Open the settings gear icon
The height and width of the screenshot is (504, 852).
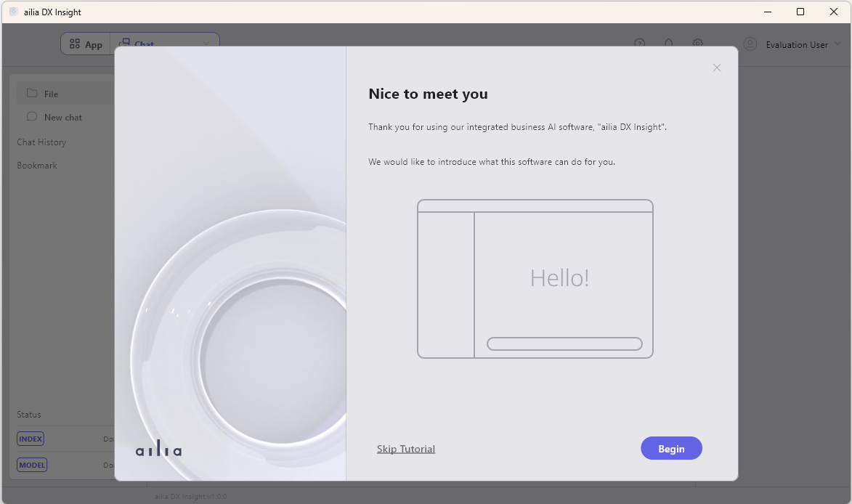tap(698, 44)
